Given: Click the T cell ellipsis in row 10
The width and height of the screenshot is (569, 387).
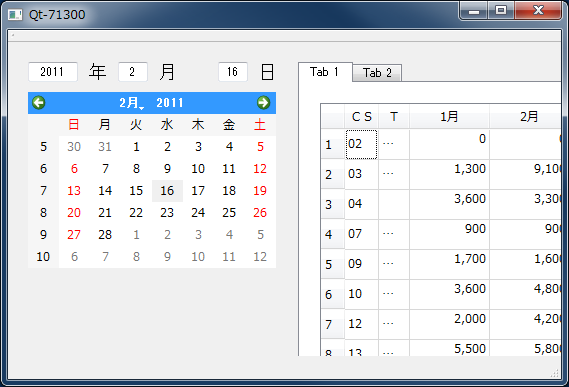Looking at the screenshot, I should point(394,294).
